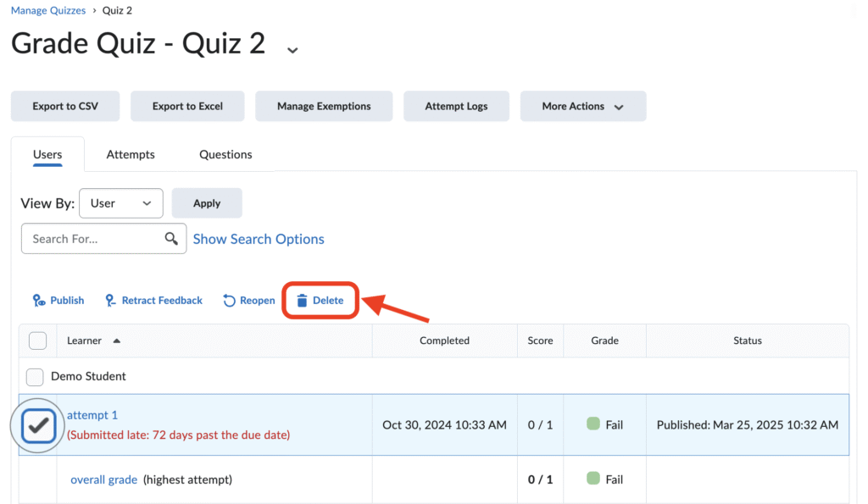868x504 pixels.
Task: Click the Reopen circular arrow icon
Action: tap(229, 301)
